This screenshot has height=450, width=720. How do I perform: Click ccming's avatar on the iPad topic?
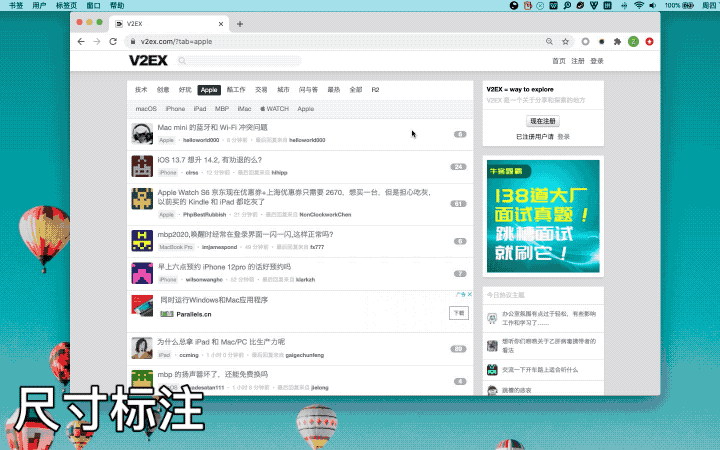point(142,348)
